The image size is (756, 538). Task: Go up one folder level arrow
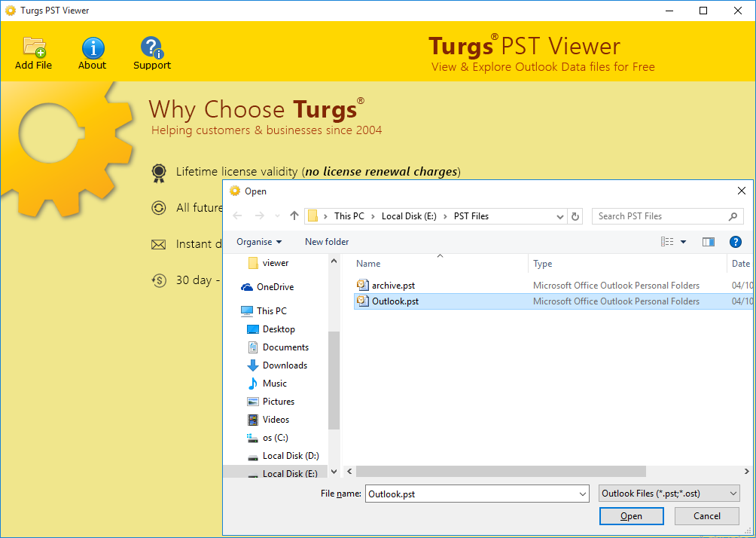click(x=294, y=216)
